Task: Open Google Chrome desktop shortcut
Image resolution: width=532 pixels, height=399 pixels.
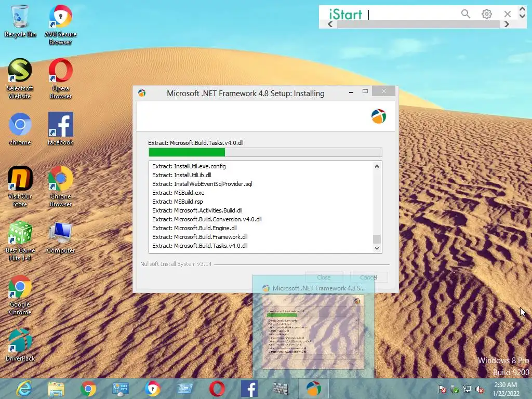Action: 20,295
